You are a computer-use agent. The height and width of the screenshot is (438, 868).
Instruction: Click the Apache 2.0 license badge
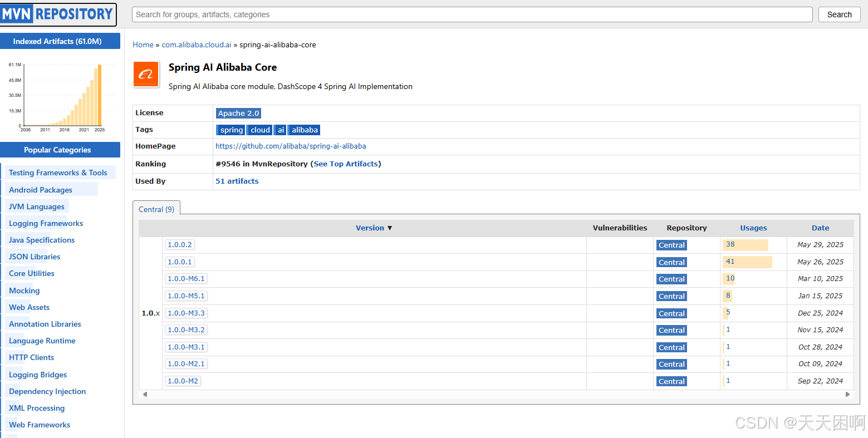(238, 113)
